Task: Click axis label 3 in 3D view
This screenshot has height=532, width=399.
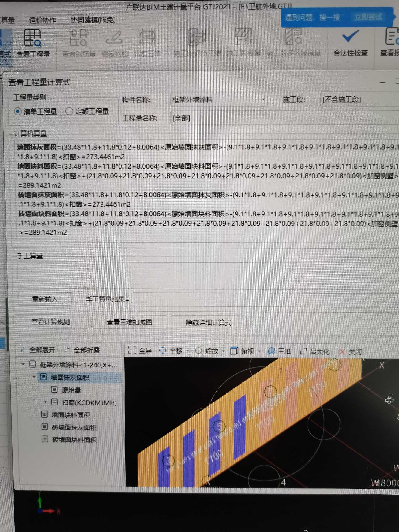Action: (168, 461)
